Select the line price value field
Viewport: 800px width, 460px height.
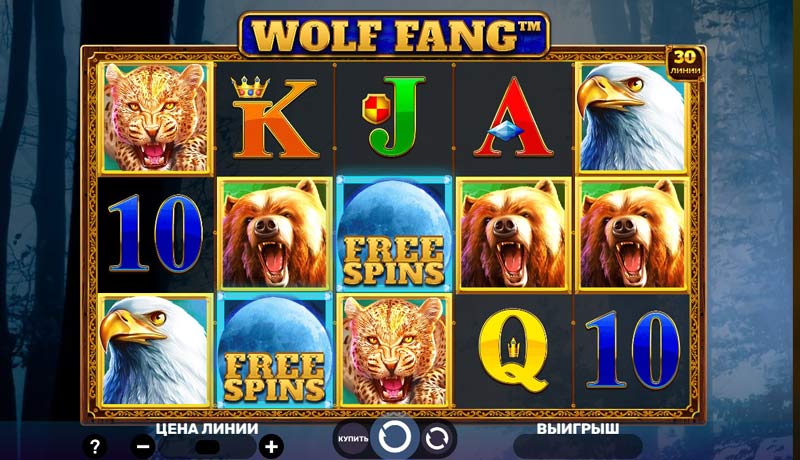(207, 447)
